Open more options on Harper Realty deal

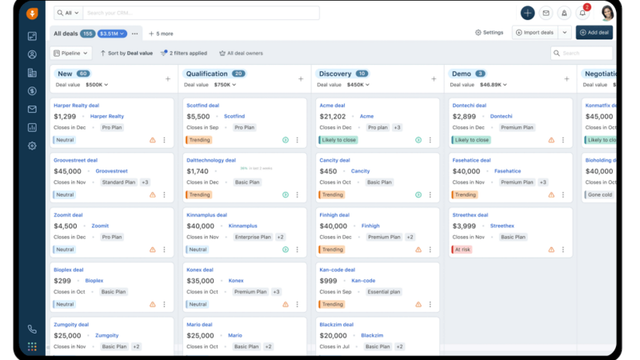pos(164,140)
